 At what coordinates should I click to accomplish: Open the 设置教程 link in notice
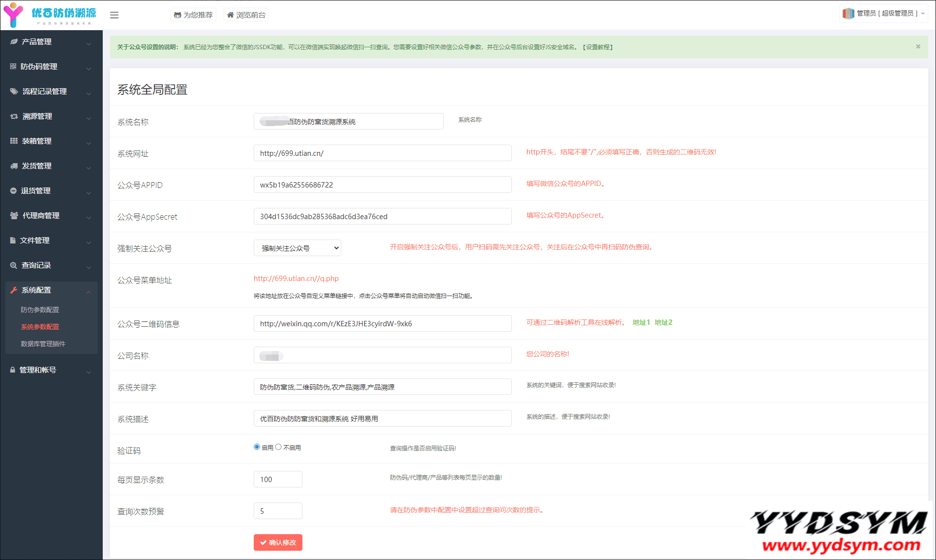pyautogui.click(x=598, y=47)
